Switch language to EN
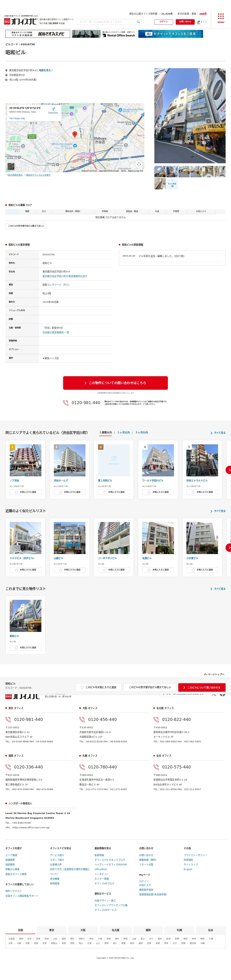 click(x=205, y=22)
